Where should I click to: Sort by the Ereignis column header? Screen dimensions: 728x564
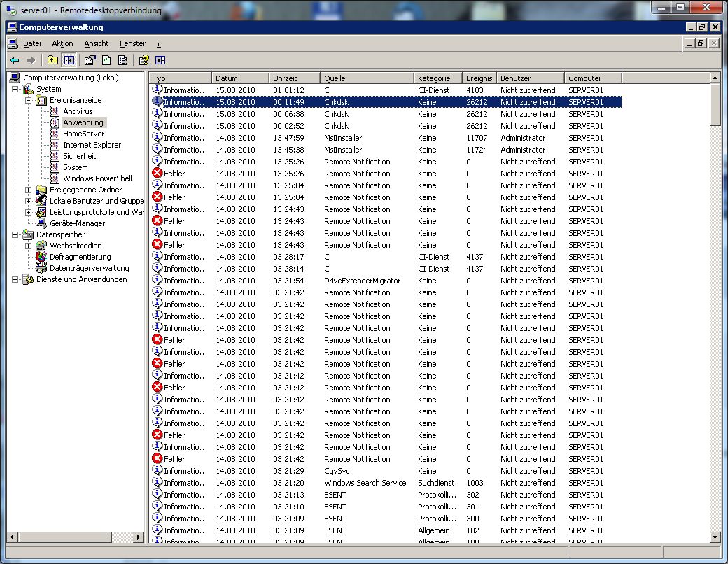(479, 78)
